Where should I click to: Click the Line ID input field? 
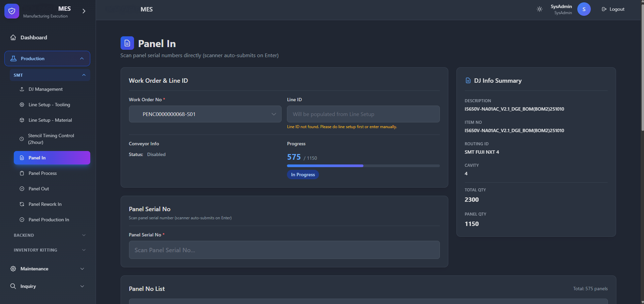[363, 114]
